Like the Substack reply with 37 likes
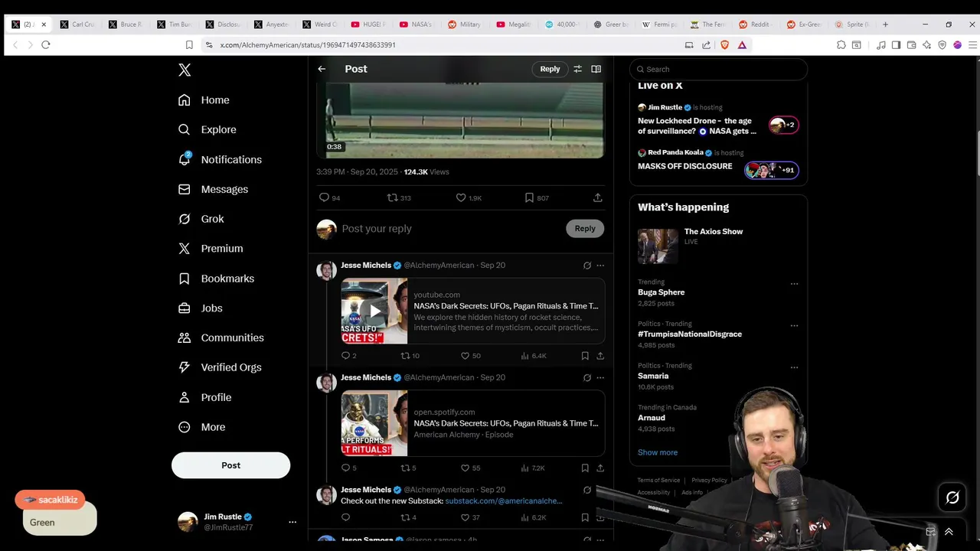Image resolution: width=980 pixels, height=551 pixels. point(470,517)
